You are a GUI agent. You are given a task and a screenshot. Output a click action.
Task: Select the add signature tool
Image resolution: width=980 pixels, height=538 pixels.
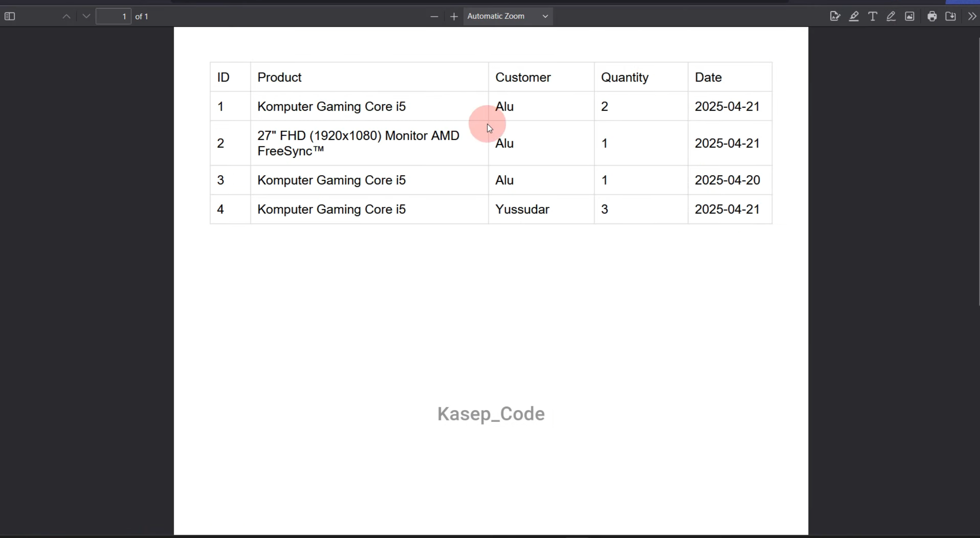coord(835,16)
